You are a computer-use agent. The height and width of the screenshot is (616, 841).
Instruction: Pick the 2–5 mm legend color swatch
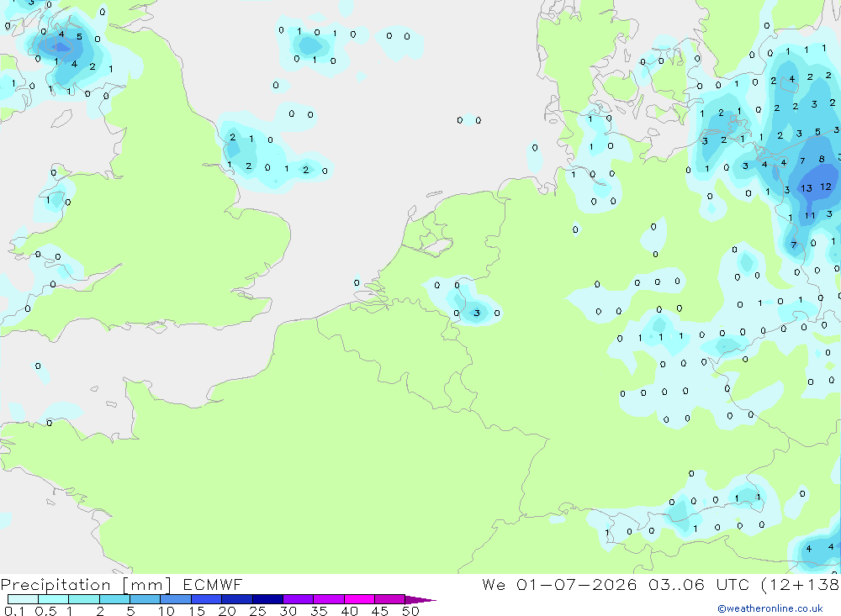(114, 599)
